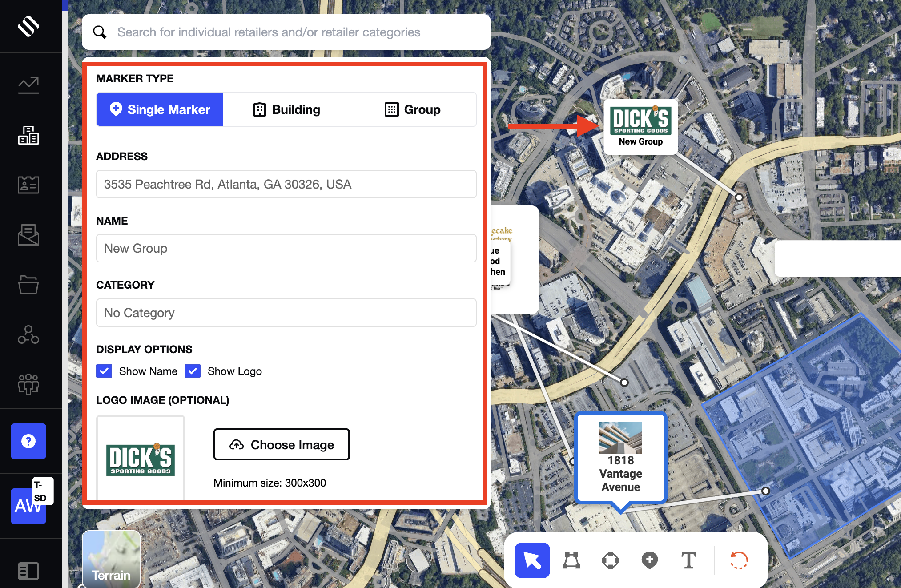Select the text annotation tool
901x588 pixels.
(x=688, y=560)
